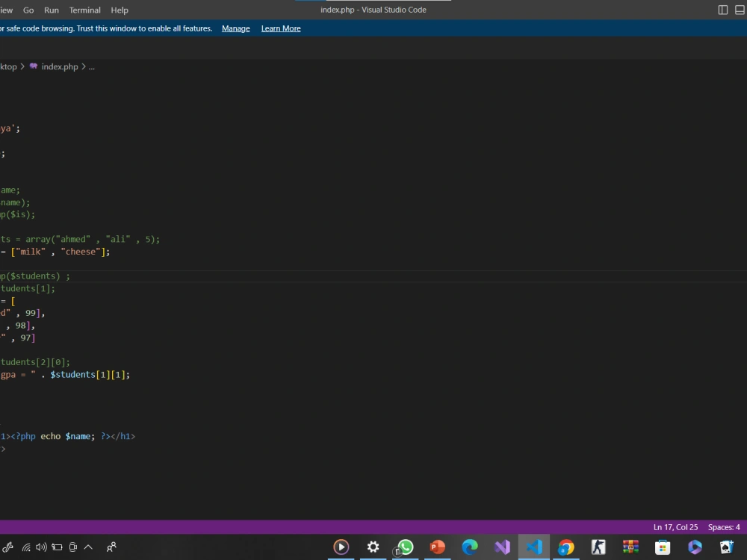Open the Terminal menu
Screen dimensions: 747x560
coord(85,10)
